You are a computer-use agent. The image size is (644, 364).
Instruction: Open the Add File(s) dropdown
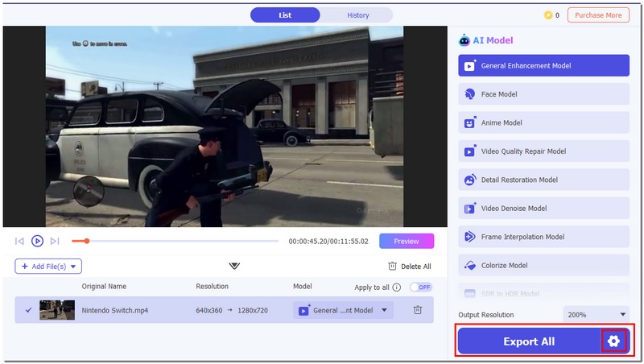48,266
